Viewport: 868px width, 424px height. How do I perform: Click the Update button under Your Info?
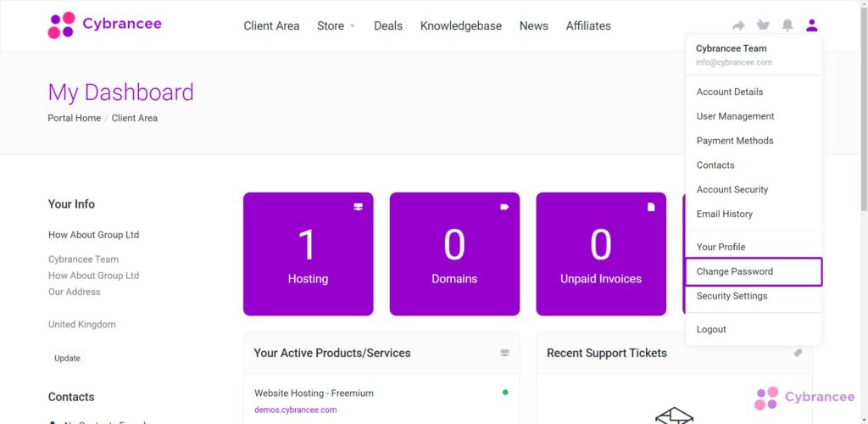67,358
